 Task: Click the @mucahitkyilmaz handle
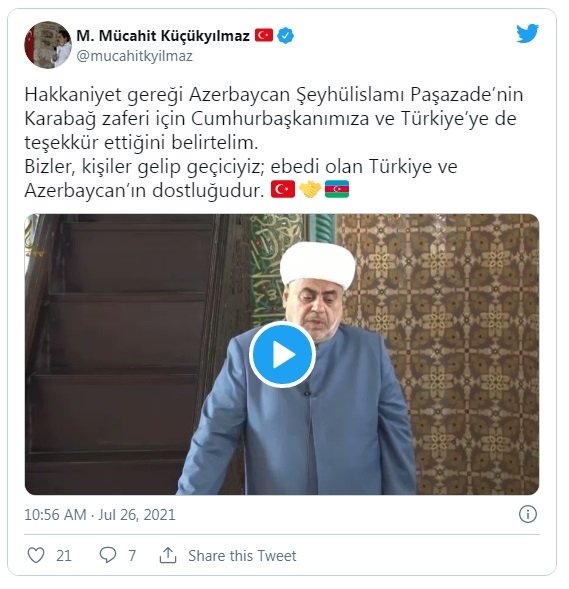134,56
